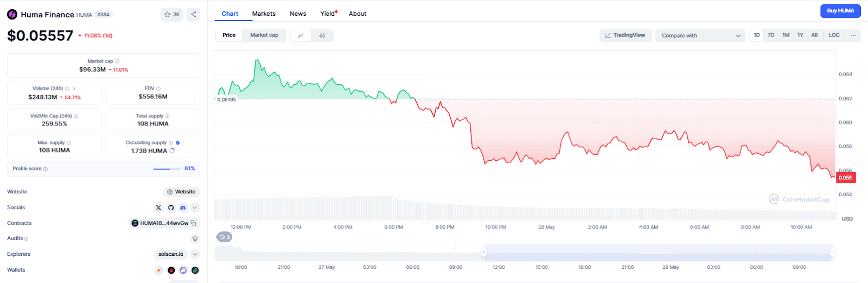Screen dimensions: 868x283
Task: Click the share icon beside watchlist
Action: click(193, 15)
